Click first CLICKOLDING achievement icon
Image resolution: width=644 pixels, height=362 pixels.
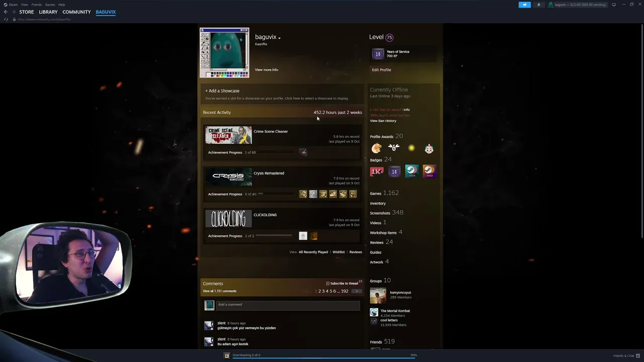303,236
